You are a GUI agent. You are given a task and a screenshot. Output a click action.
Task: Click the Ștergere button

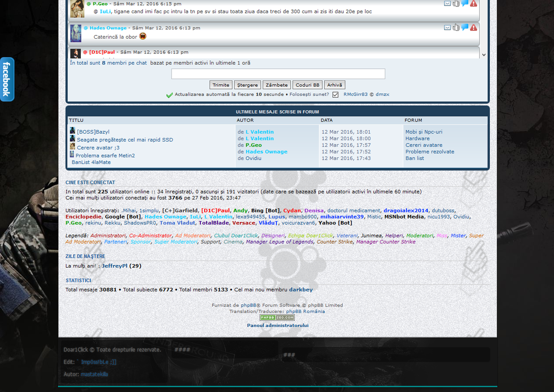tap(248, 85)
